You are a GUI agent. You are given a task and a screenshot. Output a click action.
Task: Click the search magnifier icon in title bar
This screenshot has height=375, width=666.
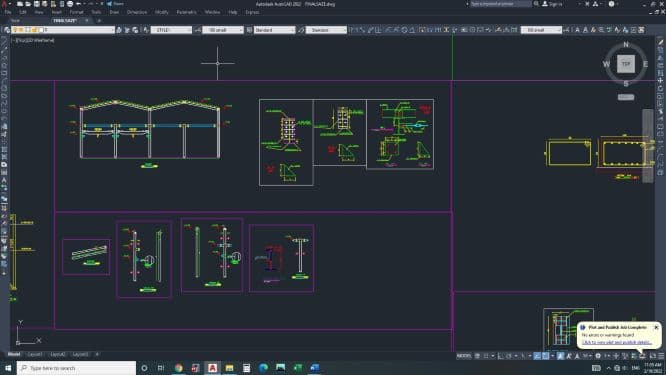536,4
